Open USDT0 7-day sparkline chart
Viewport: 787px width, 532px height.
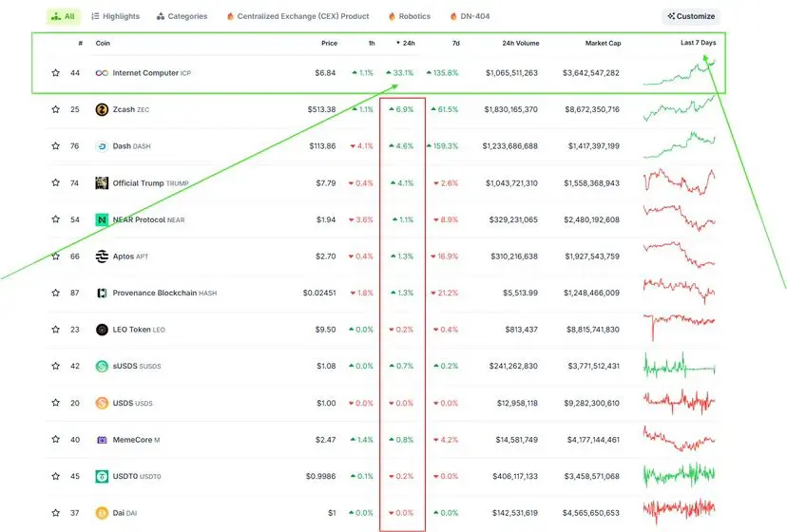click(679, 475)
